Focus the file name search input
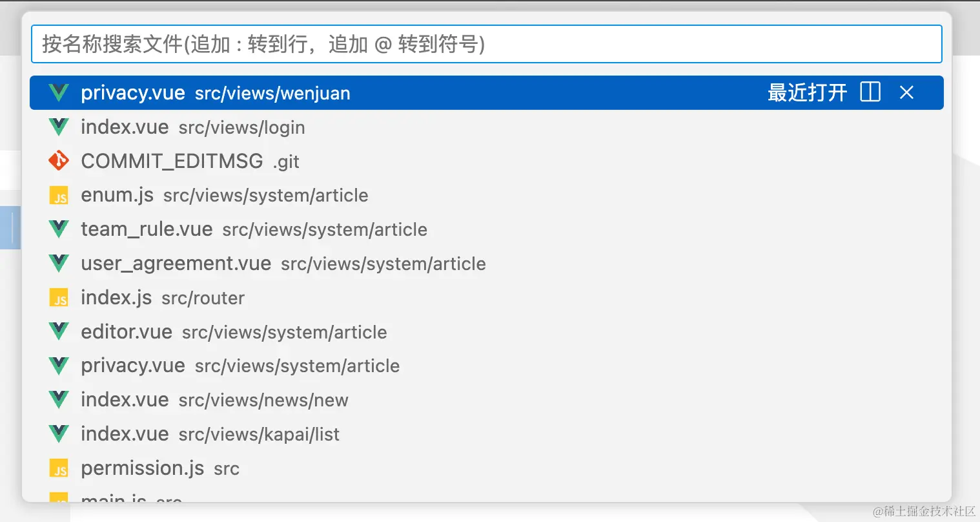Screen dimensions: 980x522 pos(486,44)
